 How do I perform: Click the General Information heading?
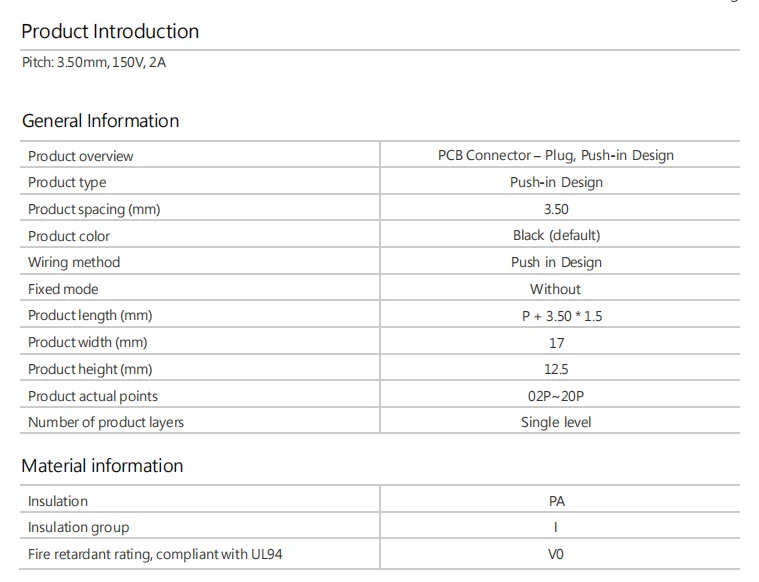[x=100, y=121]
